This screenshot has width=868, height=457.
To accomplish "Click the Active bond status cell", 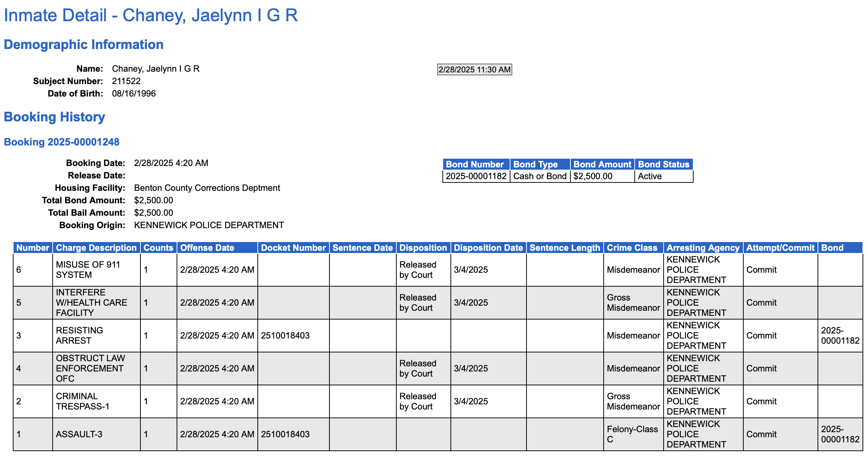I will pyautogui.click(x=664, y=176).
